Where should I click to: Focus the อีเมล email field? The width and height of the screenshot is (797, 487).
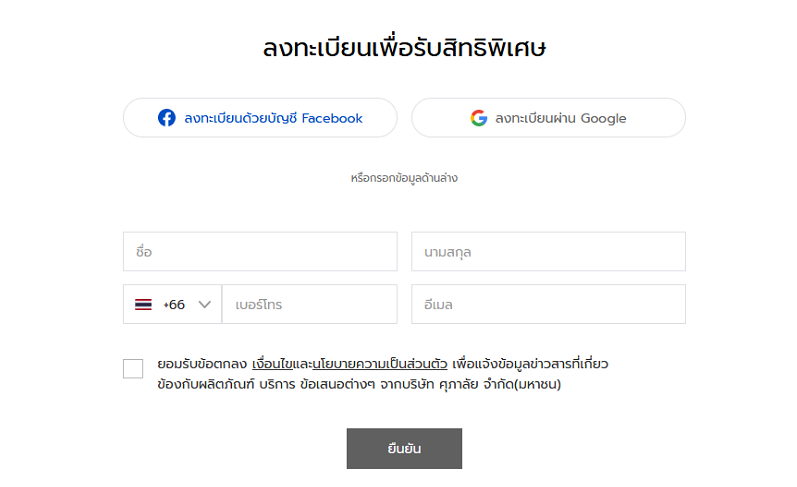pyautogui.click(x=548, y=304)
